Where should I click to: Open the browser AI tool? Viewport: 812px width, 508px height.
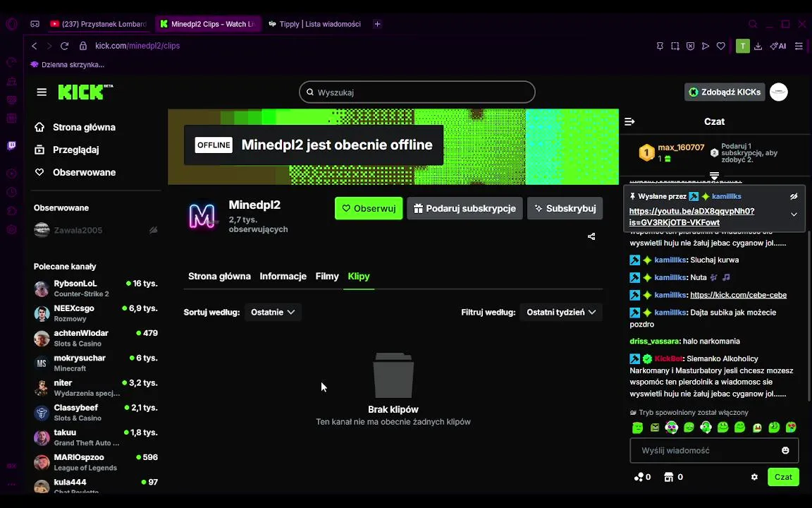point(778,46)
